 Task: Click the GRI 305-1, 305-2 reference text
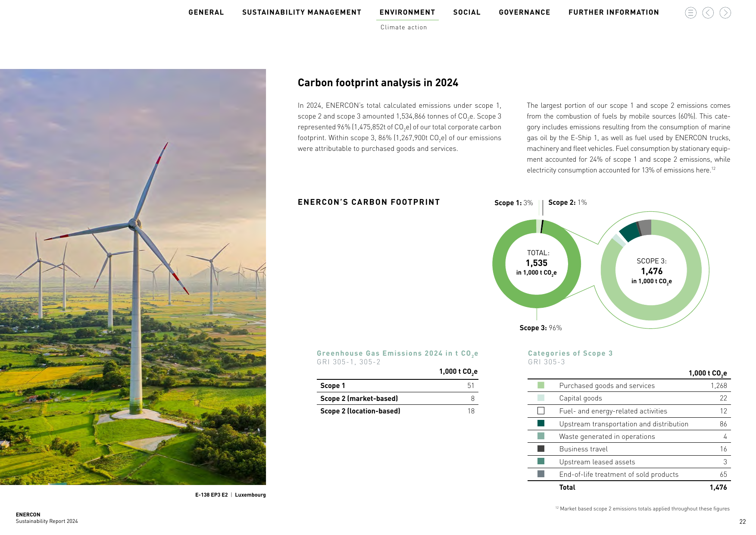(349, 362)
